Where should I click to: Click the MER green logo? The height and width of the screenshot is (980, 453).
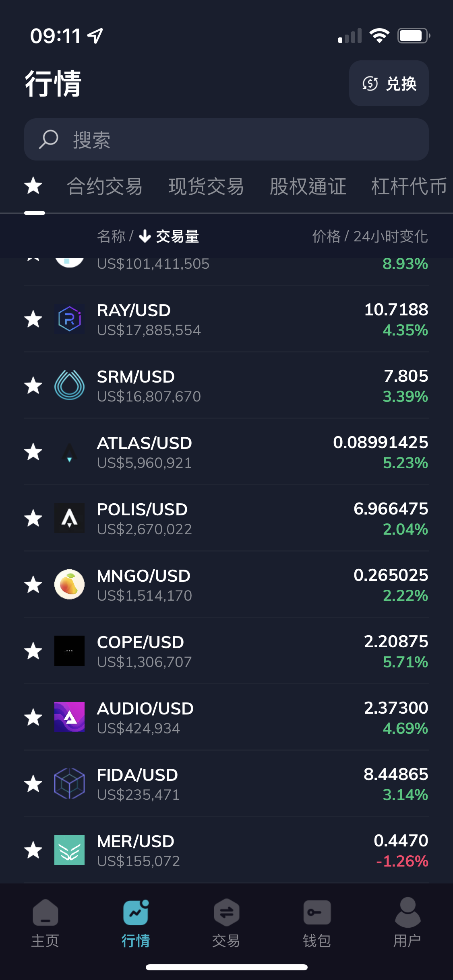70,850
